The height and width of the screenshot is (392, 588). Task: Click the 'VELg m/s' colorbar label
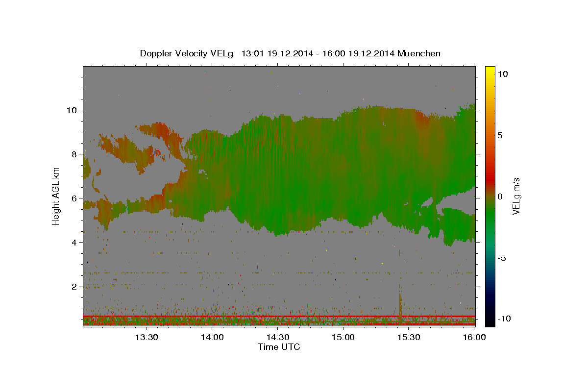516,196
